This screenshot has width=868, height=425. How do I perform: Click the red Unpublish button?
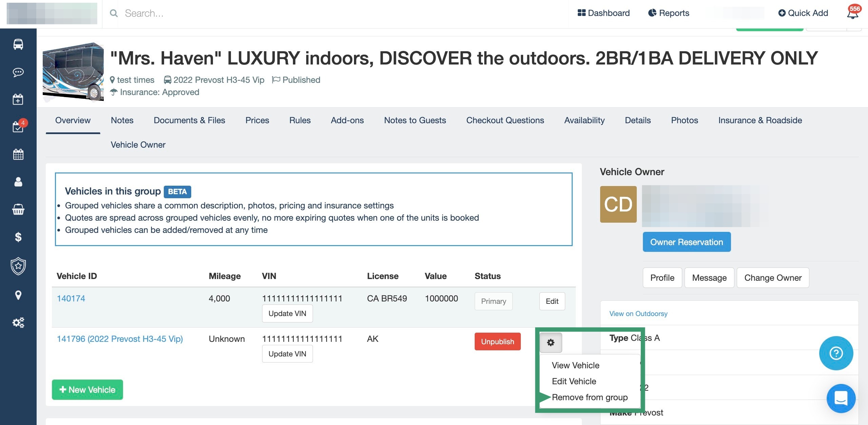click(497, 341)
